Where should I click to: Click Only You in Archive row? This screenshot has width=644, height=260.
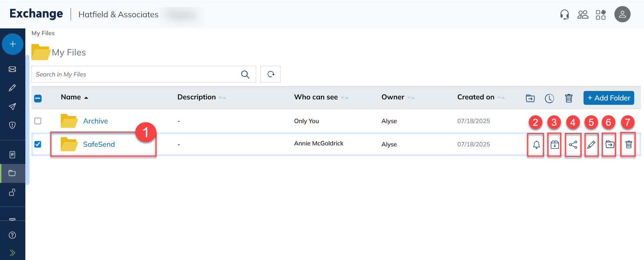click(x=306, y=121)
